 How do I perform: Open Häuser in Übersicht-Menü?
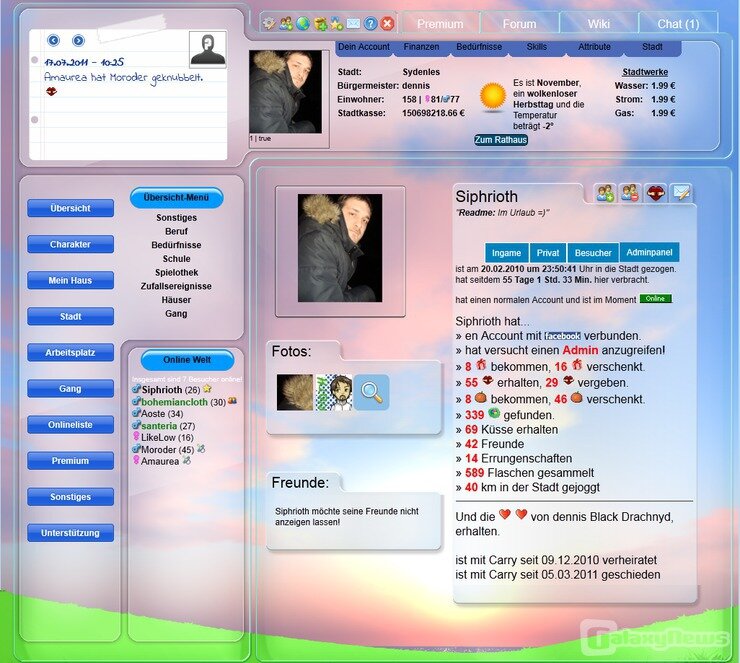[x=176, y=300]
